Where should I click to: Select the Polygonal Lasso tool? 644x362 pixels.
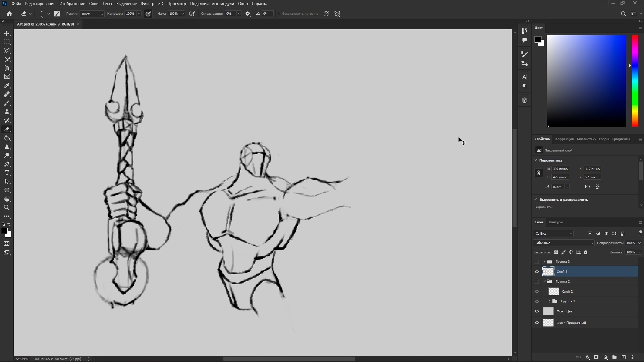(7, 51)
